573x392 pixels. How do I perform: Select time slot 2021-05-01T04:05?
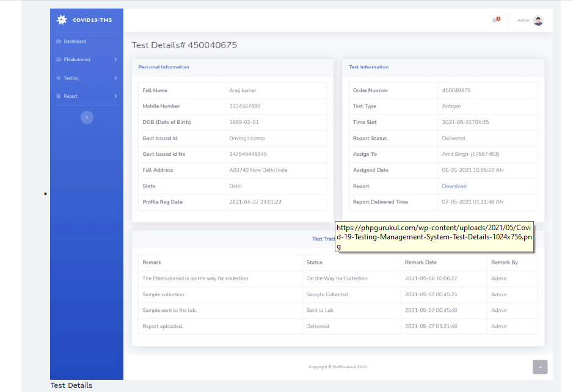[x=465, y=122]
